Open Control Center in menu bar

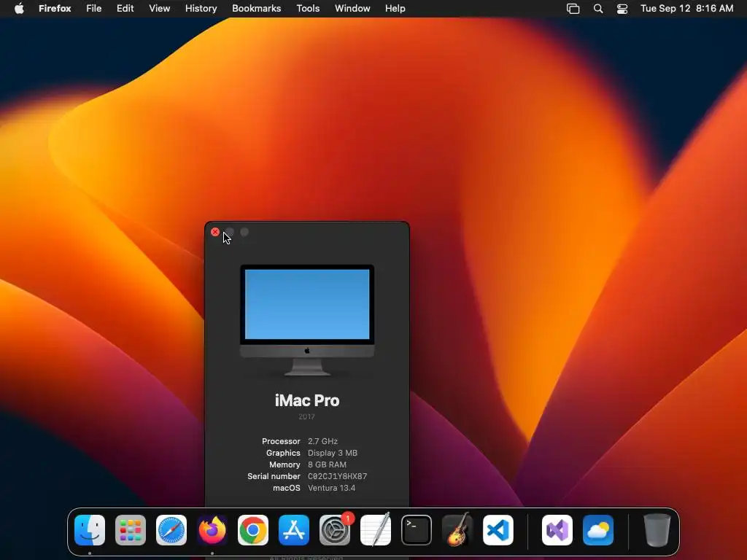[622, 9]
